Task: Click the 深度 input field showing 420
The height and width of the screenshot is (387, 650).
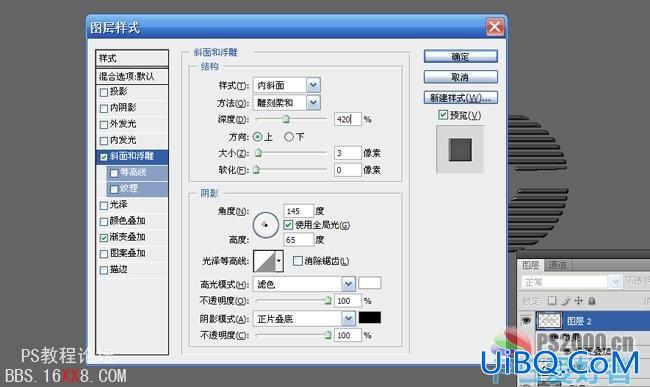Action: click(x=347, y=119)
